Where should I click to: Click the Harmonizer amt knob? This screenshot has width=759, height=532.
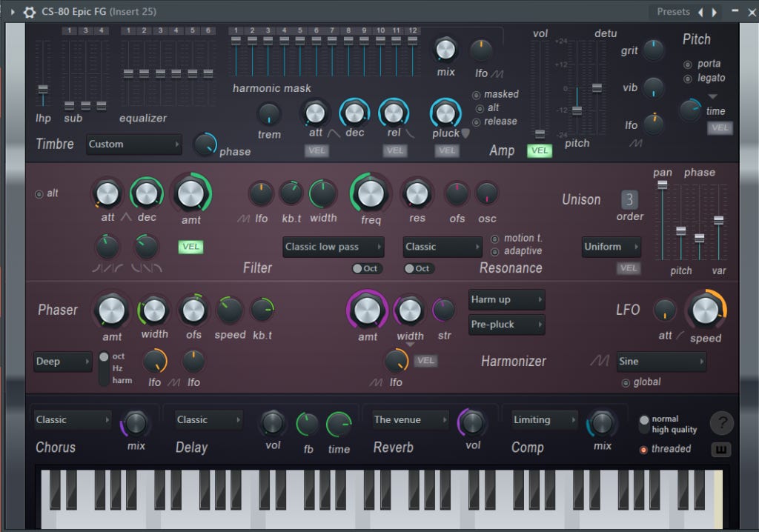pyautogui.click(x=368, y=310)
